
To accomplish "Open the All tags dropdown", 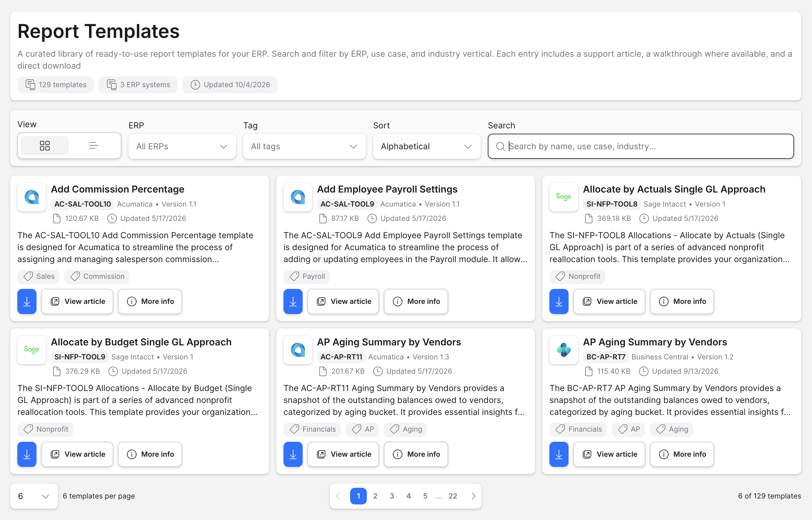I will [x=304, y=146].
